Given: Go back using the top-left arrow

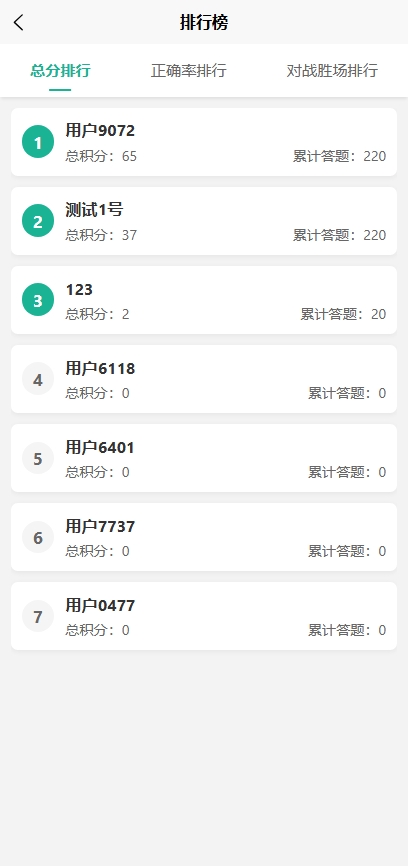Looking at the screenshot, I should (19, 23).
